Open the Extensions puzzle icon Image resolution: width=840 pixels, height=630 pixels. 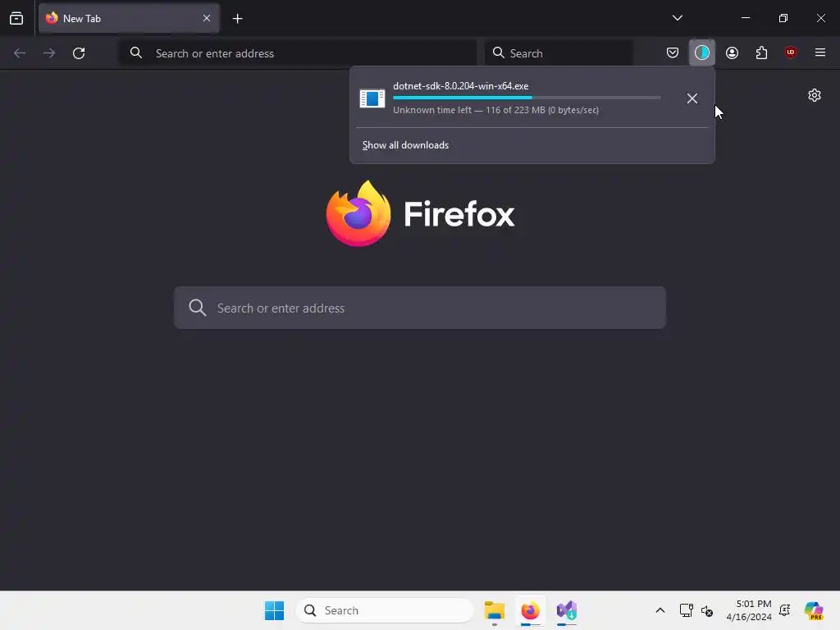[x=761, y=52]
